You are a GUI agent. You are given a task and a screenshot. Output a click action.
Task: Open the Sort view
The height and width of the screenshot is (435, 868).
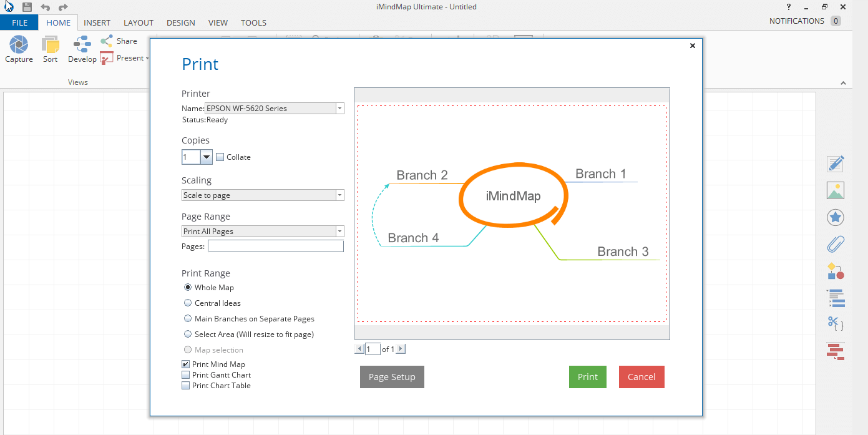(x=51, y=49)
